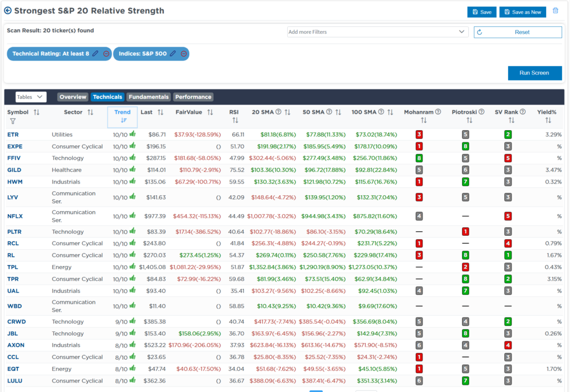570x392 pixels.
Task: Switch to the Overview tab
Action: 73,97
